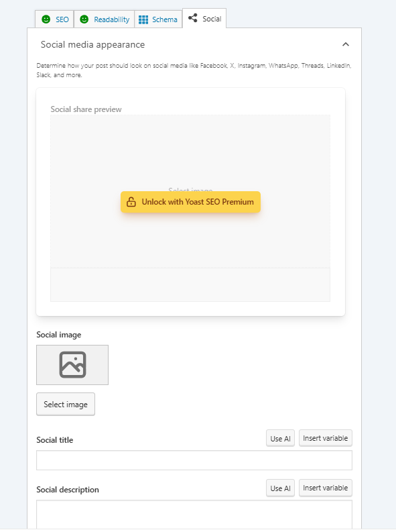The height and width of the screenshot is (532, 396).
Task: Open the SEO tab
Action: [54, 19]
